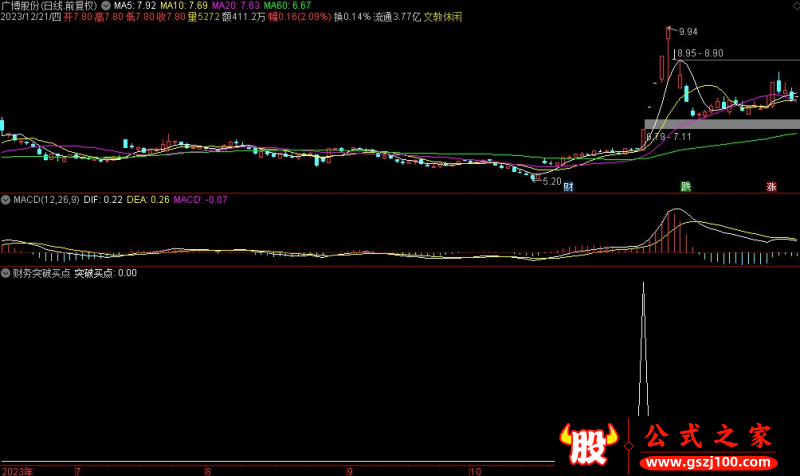Click month 8 on the time axis
This screenshot has height=476, width=800.
click(x=208, y=471)
